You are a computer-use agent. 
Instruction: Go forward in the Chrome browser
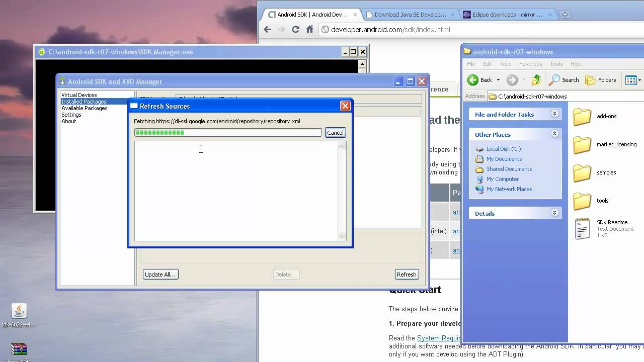[281, 30]
